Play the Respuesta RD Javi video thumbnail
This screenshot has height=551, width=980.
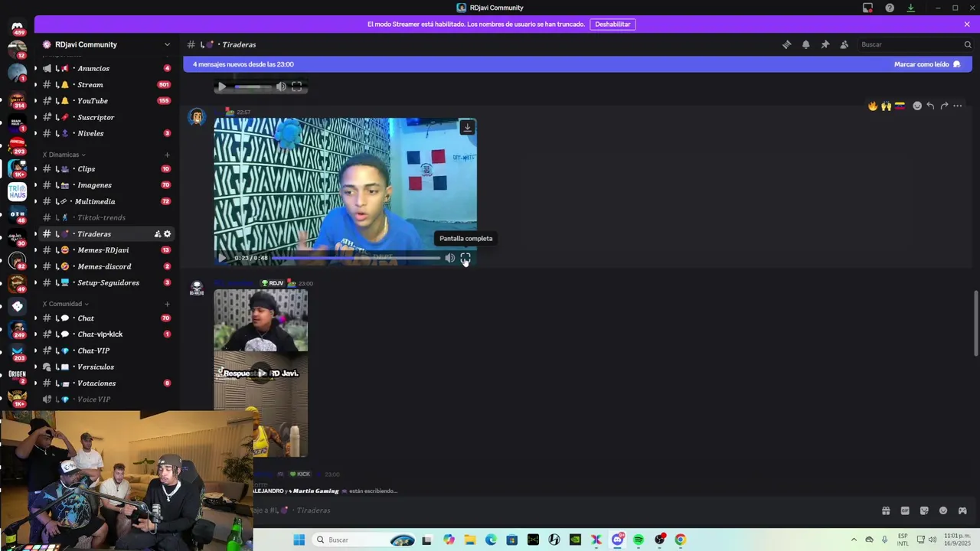[261, 373]
